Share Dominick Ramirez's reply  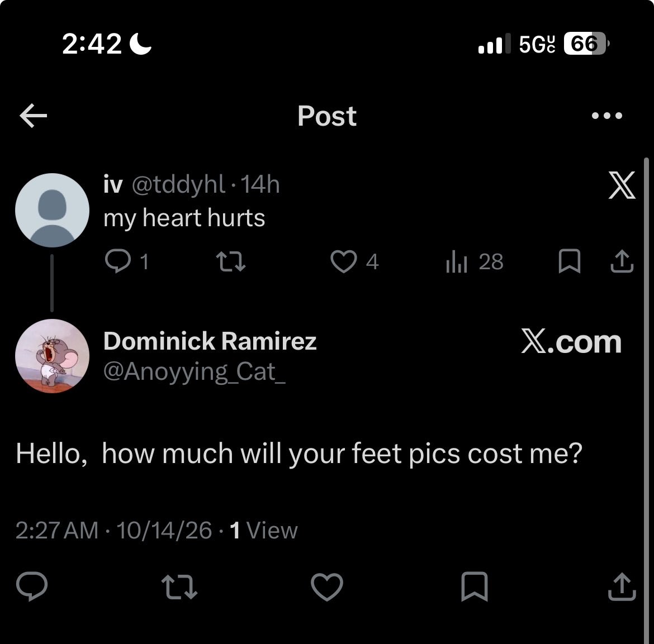pos(622,586)
